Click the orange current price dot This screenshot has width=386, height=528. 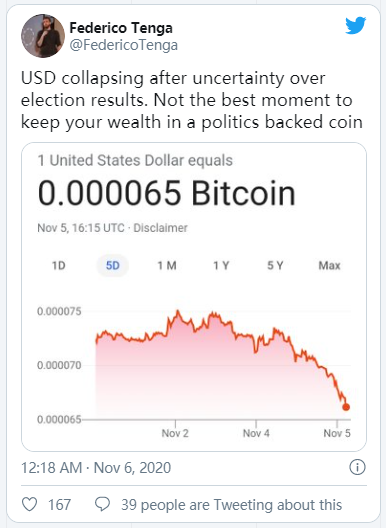pos(346,407)
